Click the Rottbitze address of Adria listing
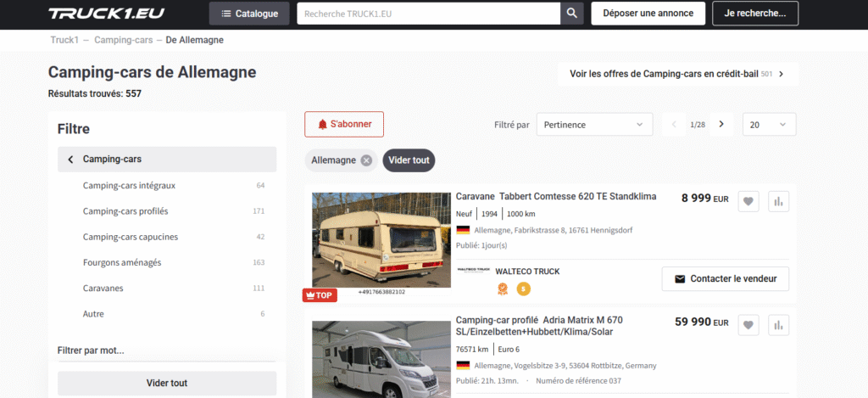The image size is (868, 398). click(x=565, y=366)
